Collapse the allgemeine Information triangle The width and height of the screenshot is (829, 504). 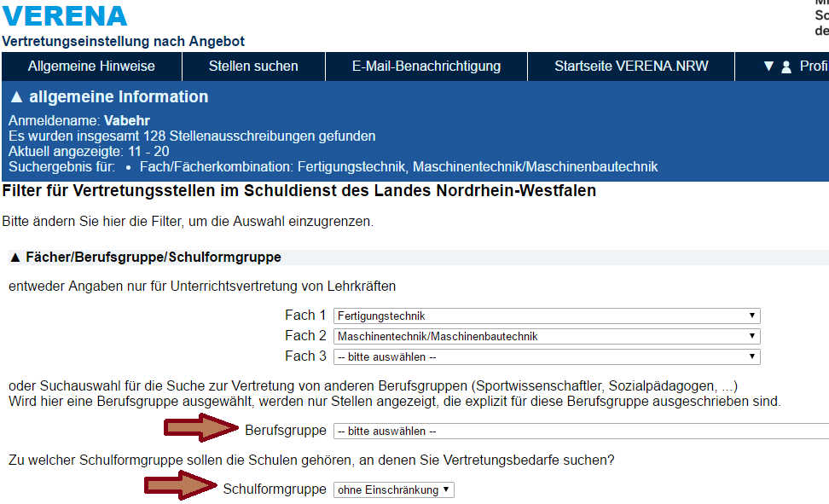point(16,97)
